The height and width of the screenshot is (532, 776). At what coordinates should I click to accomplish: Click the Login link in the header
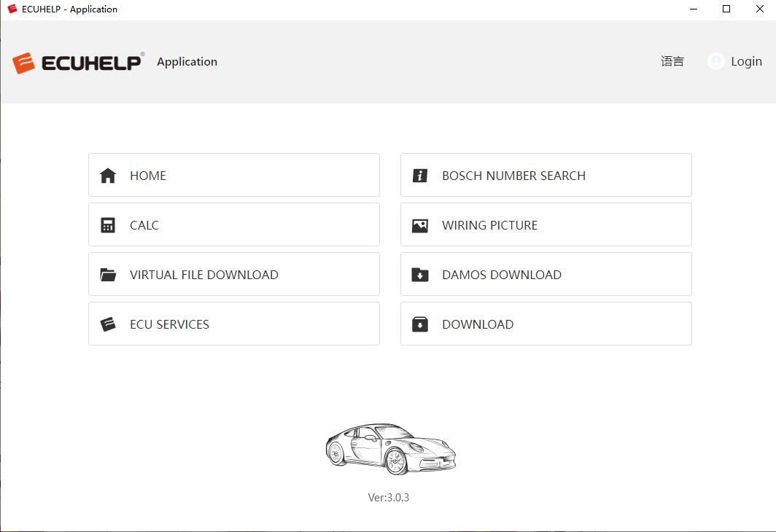(746, 61)
